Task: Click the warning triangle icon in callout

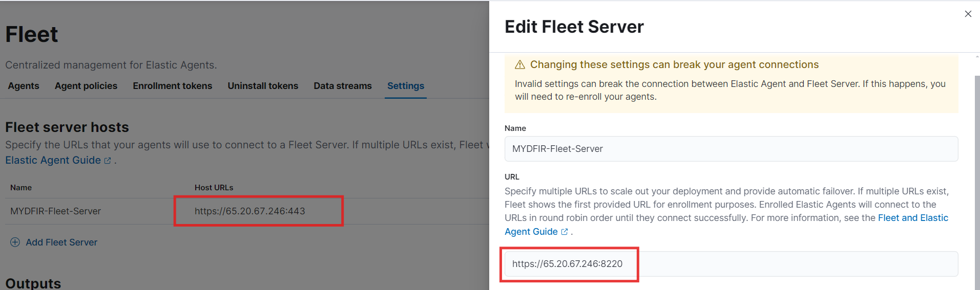Action: point(520,64)
